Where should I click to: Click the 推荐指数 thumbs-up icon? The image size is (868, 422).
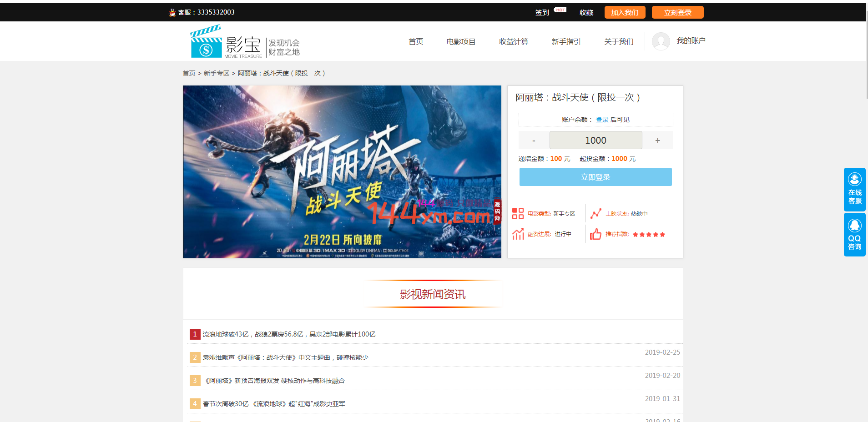(x=595, y=234)
